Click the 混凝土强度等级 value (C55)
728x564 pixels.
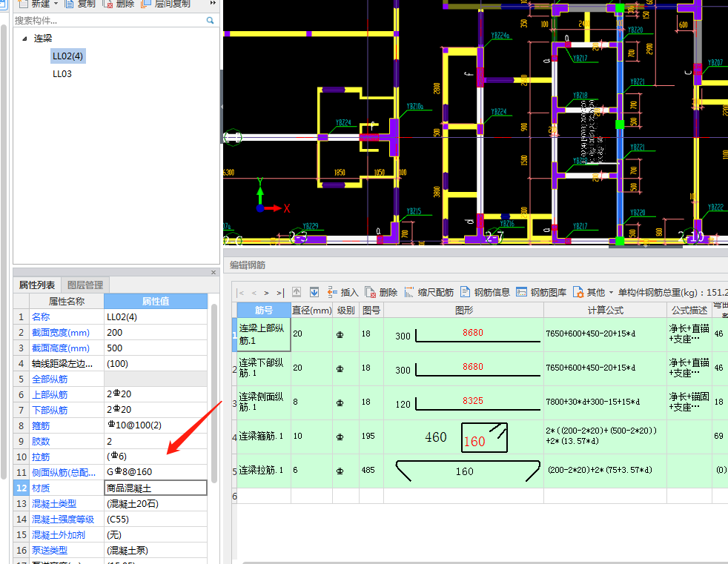(156, 519)
